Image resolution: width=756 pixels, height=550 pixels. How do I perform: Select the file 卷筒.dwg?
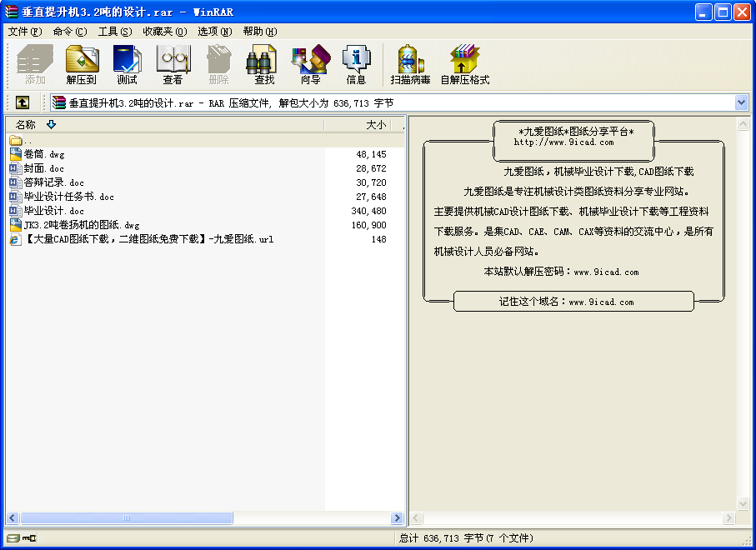pyautogui.click(x=44, y=155)
